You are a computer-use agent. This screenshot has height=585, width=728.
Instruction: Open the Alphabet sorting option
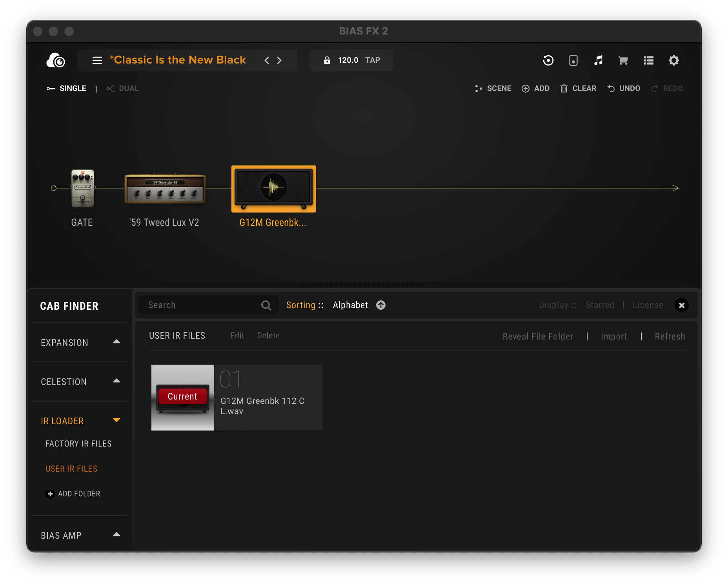click(350, 305)
